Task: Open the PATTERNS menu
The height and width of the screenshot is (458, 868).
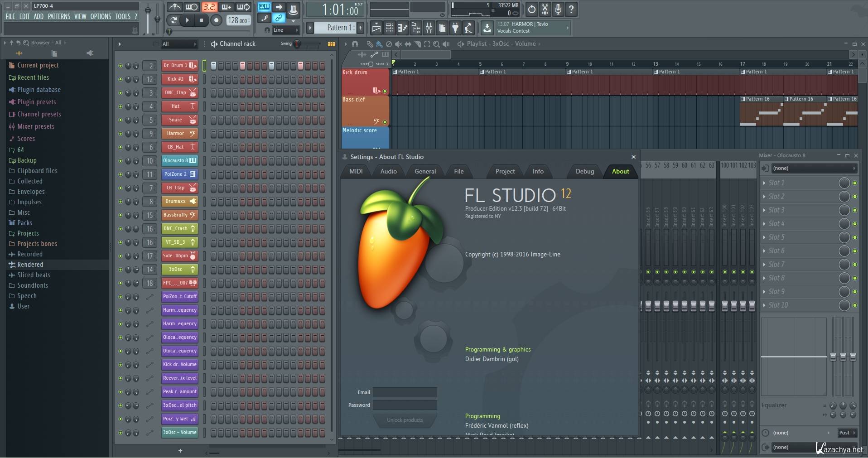Action: coord(59,16)
